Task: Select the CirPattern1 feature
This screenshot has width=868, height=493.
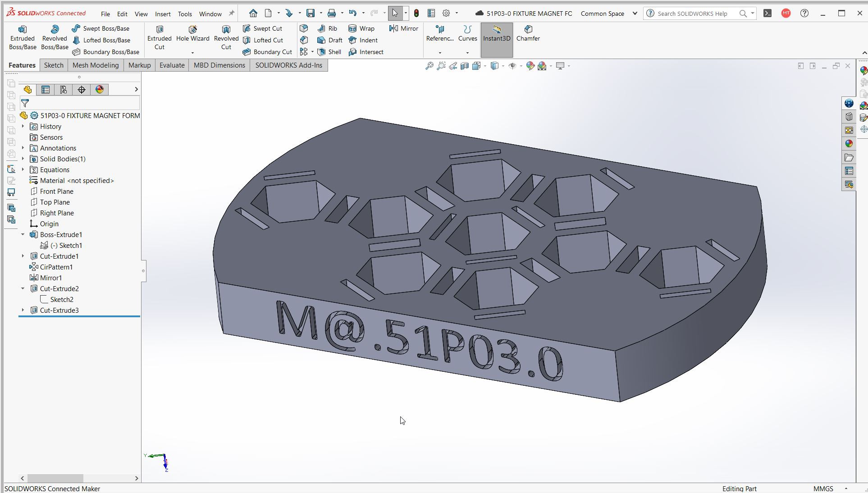Action: point(51,267)
